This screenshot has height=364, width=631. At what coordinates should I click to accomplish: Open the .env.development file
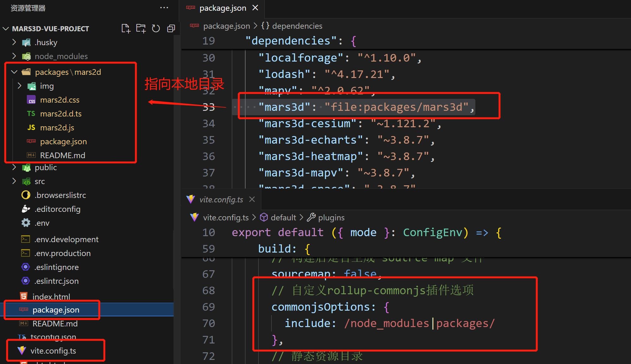coord(66,239)
